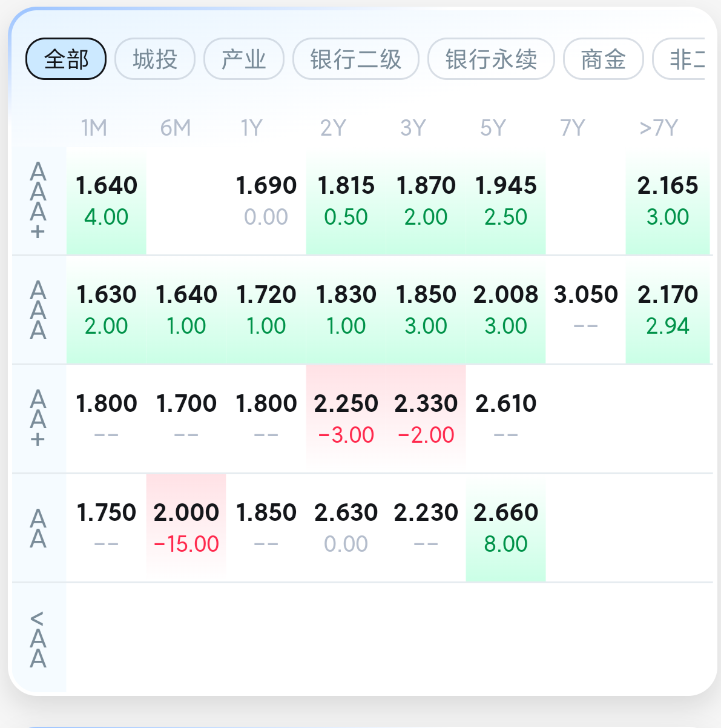
Task: Open AAA 7Y cell showing 3.050
Action: pyautogui.click(x=586, y=309)
